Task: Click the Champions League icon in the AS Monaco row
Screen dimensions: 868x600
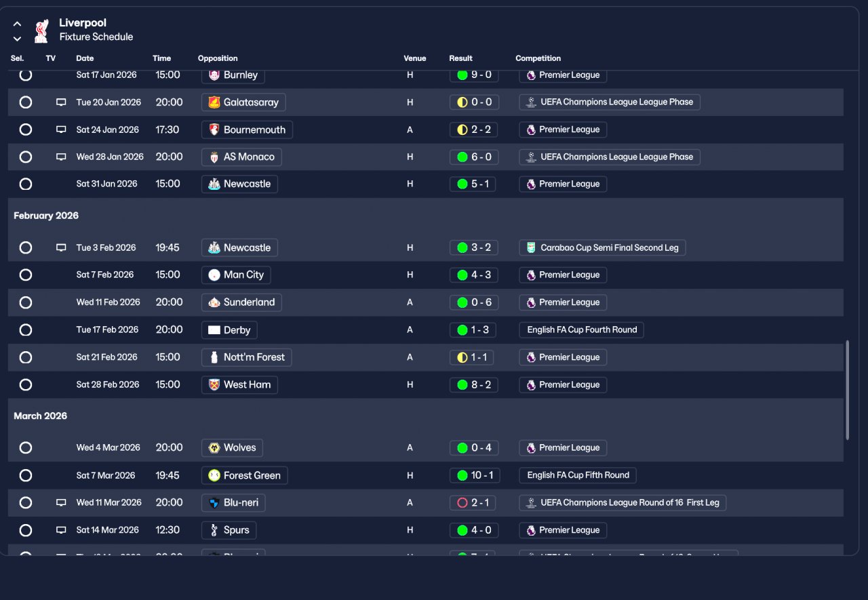Action: tap(531, 157)
